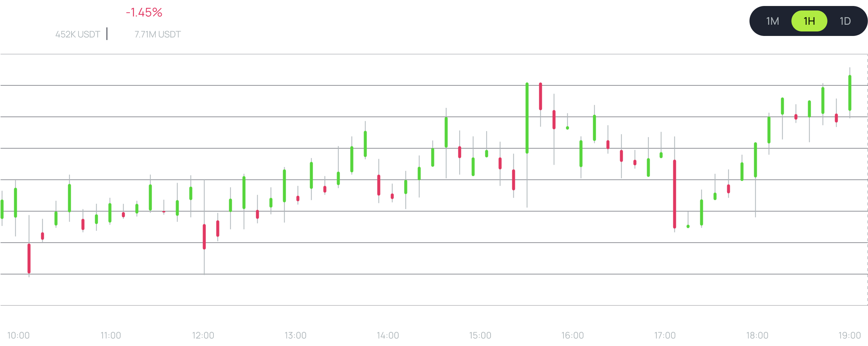This screenshot has width=868, height=346.
Task: Click the 7.71M USDT volume value
Action: (x=158, y=34)
